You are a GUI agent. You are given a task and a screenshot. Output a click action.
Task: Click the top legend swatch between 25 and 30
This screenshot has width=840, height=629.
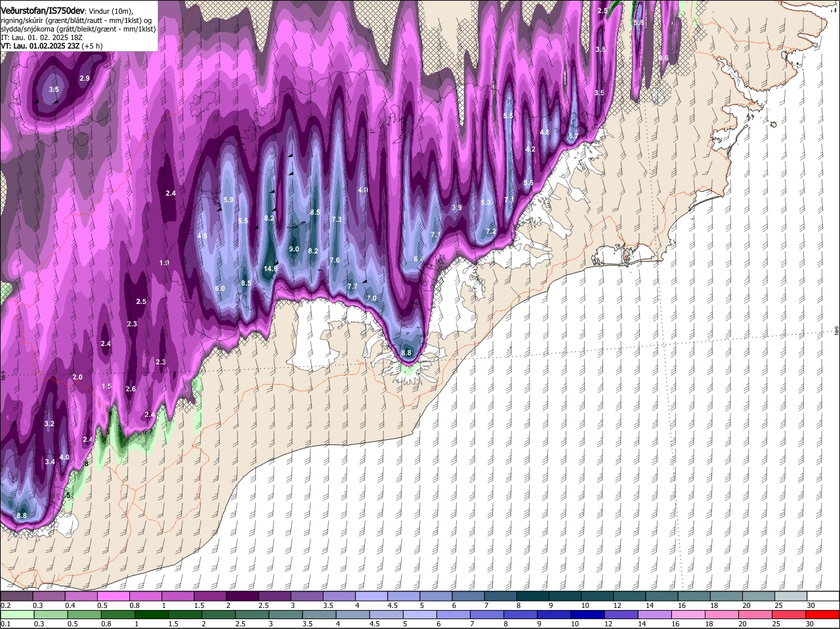coord(791,596)
